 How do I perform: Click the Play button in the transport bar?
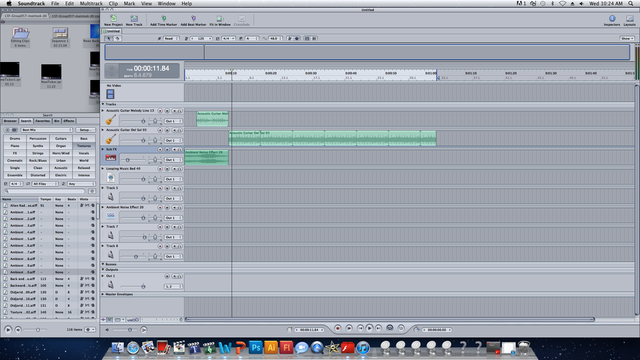pyautogui.click(x=369, y=328)
